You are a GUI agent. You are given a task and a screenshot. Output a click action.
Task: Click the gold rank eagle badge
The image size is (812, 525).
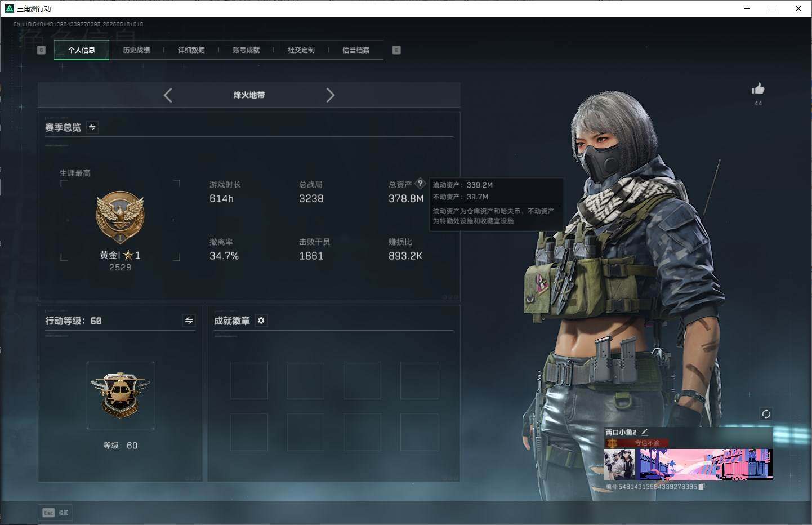(120, 217)
